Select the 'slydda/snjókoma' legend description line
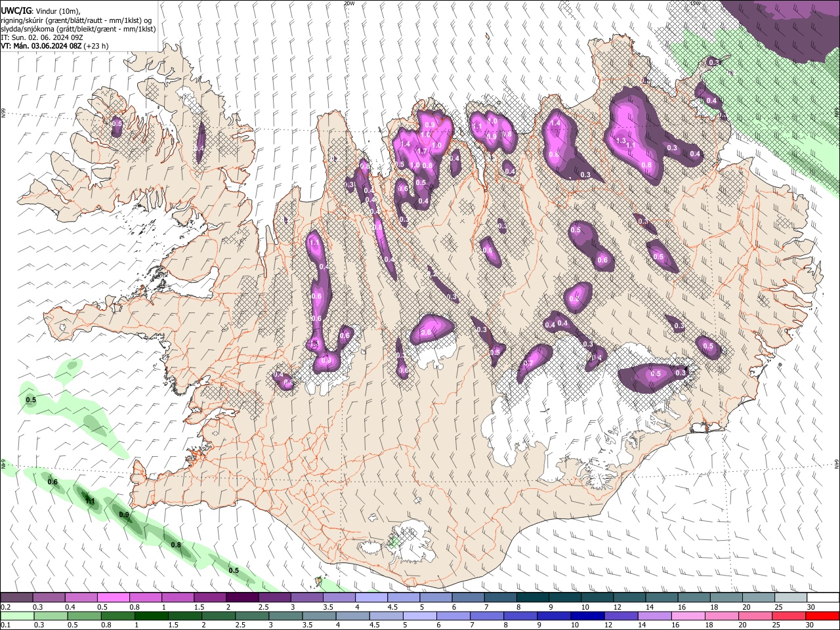This screenshot has width=840, height=630. (x=78, y=29)
